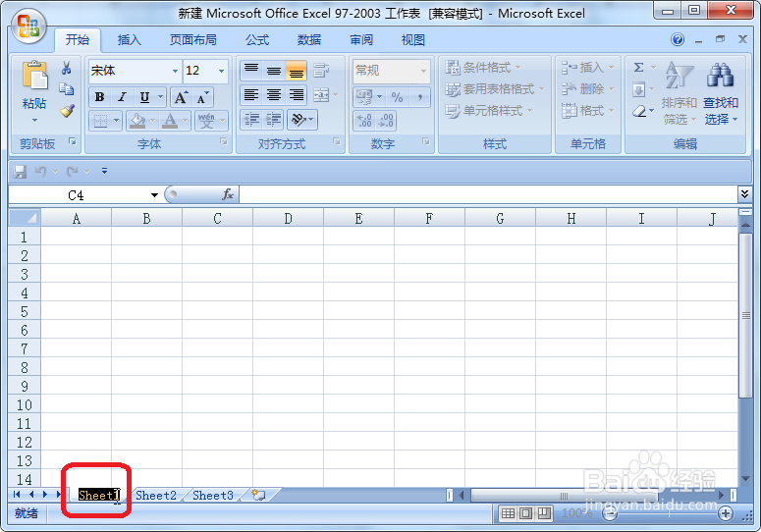This screenshot has width=761, height=532.
Task: Open 排序和筛选 sort and filter
Action: point(679,92)
